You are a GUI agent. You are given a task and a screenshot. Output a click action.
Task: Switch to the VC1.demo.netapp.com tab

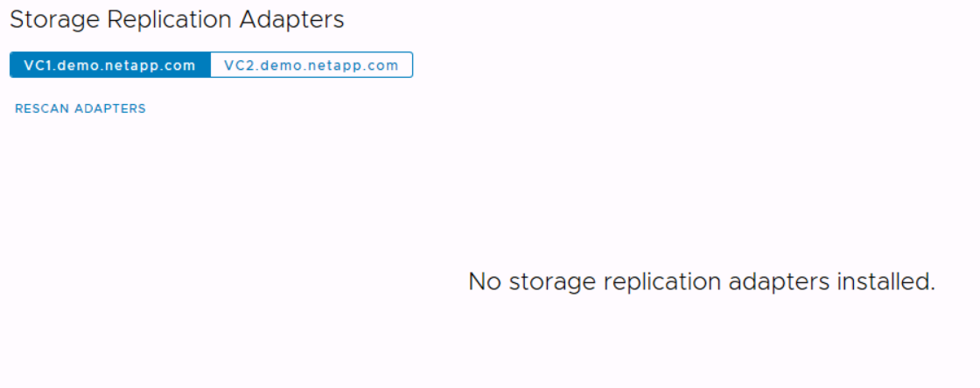tap(109, 66)
